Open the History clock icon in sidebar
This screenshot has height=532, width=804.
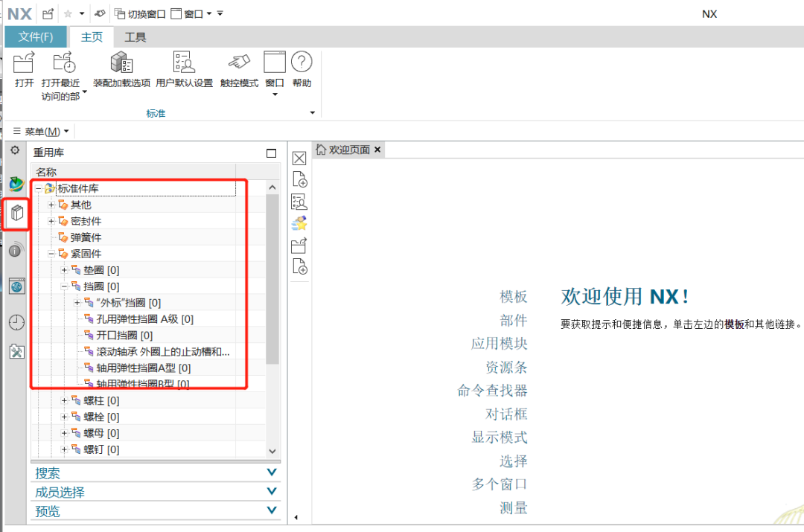point(16,322)
